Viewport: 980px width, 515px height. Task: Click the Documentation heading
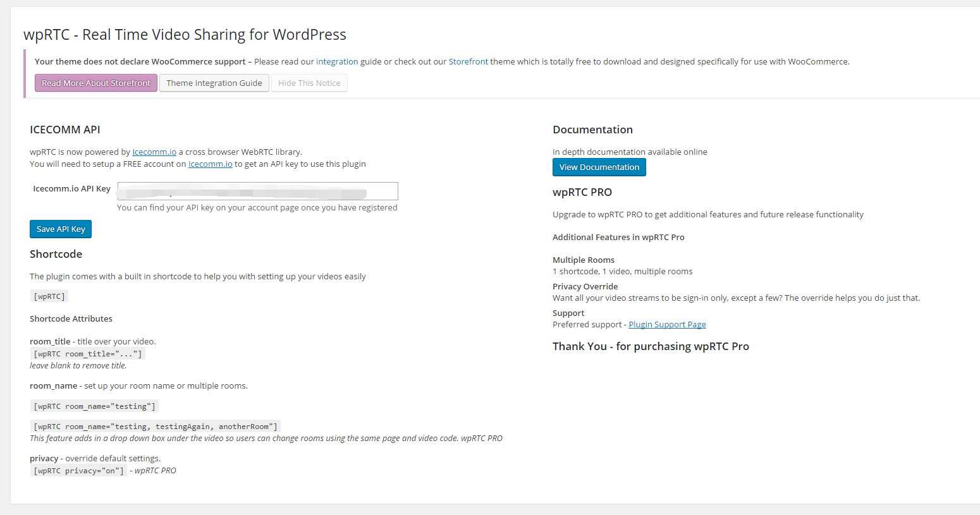(592, 130)
